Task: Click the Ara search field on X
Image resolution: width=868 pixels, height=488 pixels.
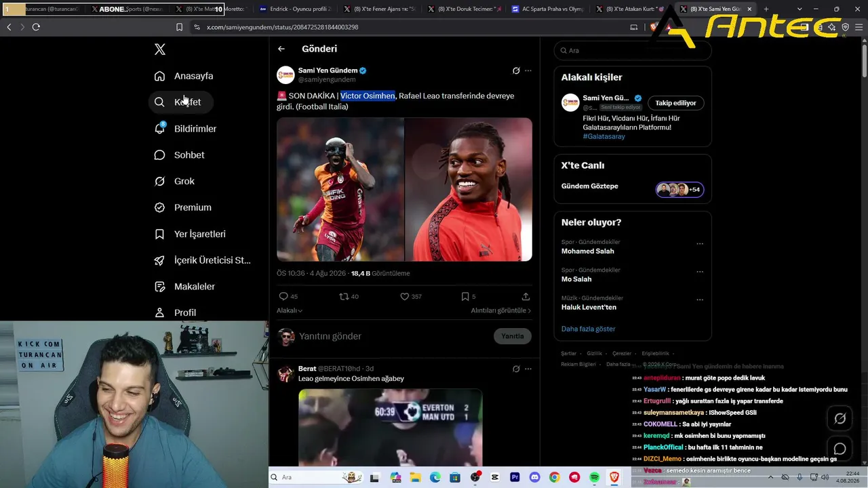Action: [633, 51]
